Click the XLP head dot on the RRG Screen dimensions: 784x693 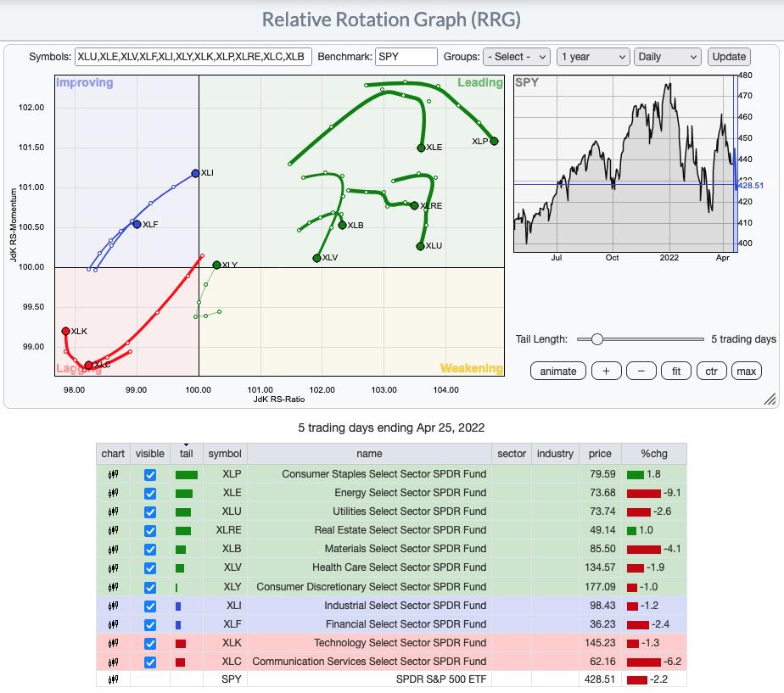point(494,141)
